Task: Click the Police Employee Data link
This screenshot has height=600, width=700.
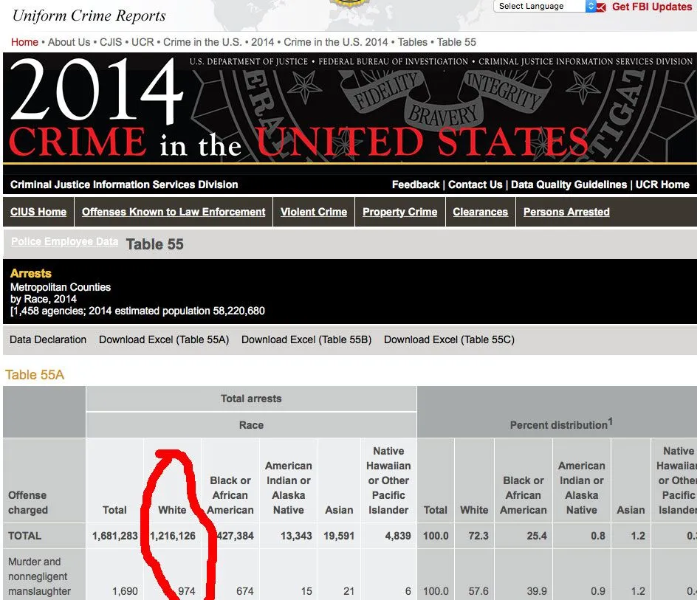Action: tap(64, 242)
